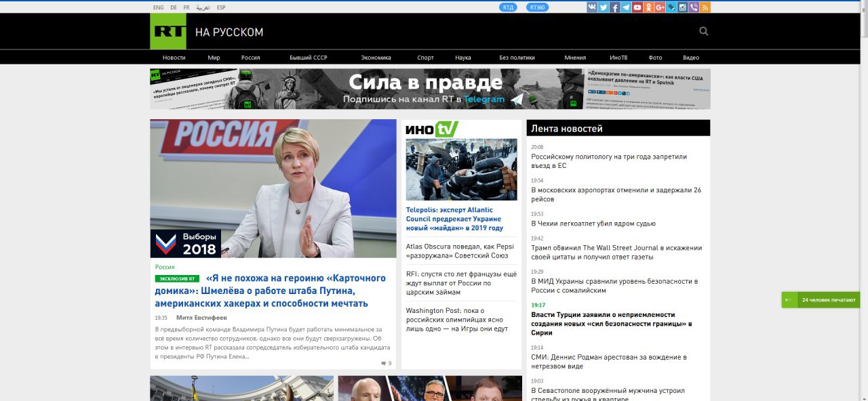Open the ИноТВ menu item
868x401 pixels.
(x=618, y=58)
